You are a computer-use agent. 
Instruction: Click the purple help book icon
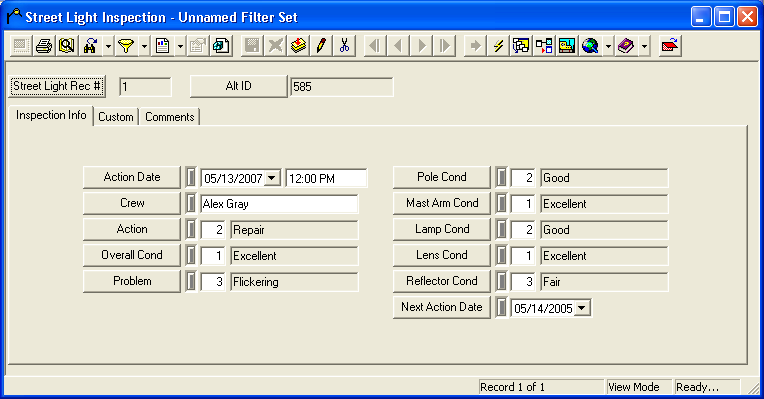coord(626,46)
